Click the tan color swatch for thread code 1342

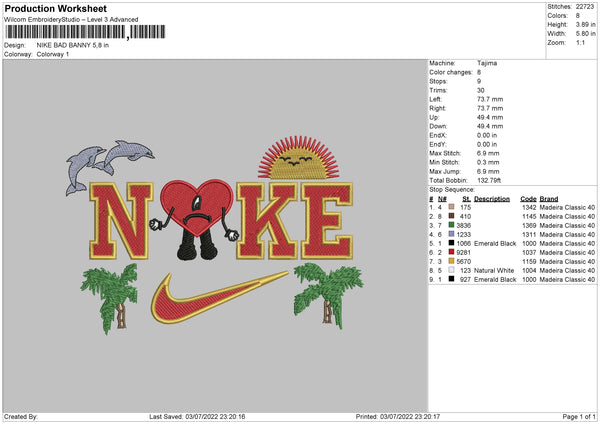point(451,207)
